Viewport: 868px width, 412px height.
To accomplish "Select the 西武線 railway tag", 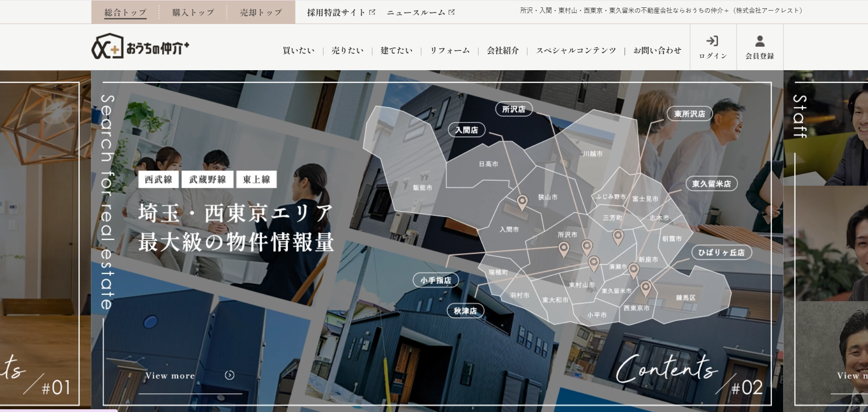I will 158,179.
